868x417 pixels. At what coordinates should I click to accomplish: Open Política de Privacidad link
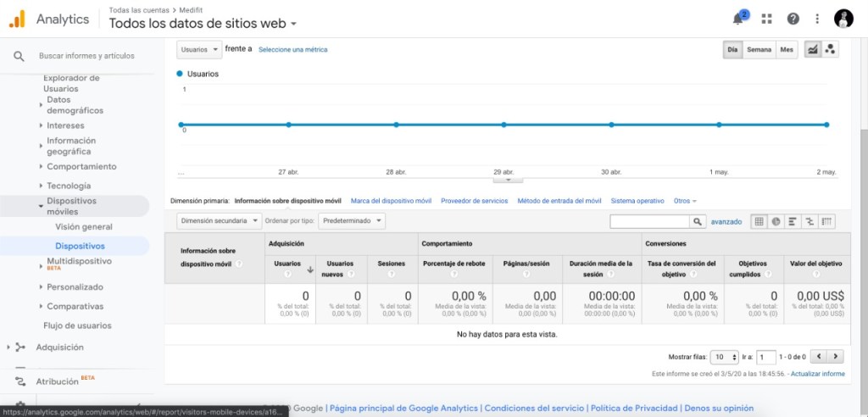(x=634, y=409)
